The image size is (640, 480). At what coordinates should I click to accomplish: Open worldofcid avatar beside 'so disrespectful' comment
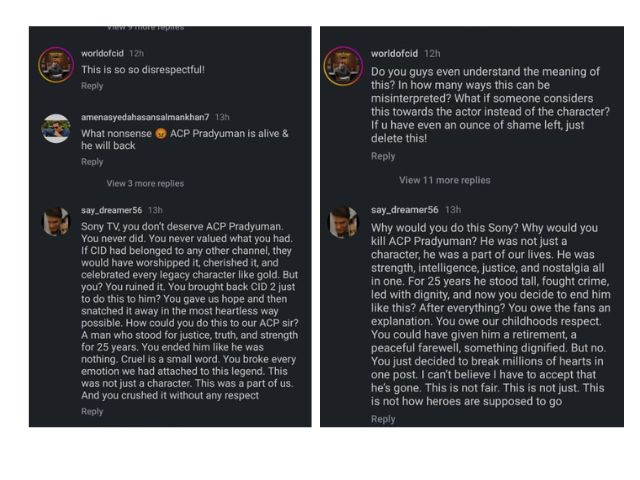click(56, 65)
